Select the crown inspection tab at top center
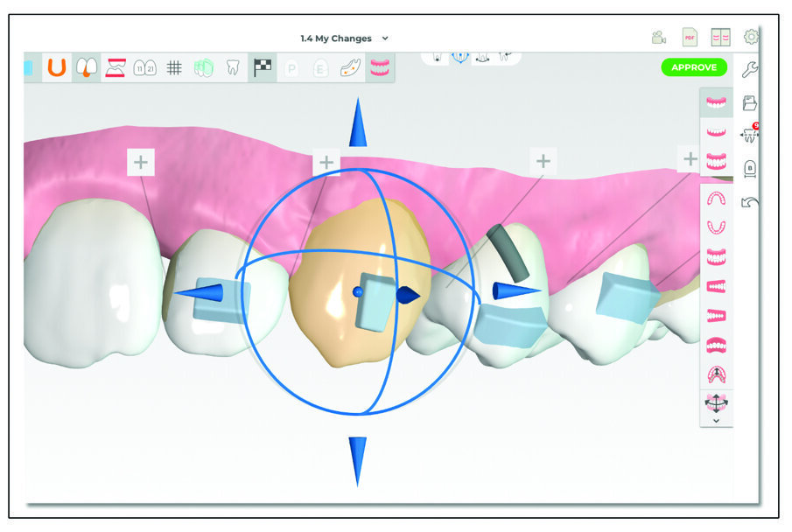 (x=437, y=56)
